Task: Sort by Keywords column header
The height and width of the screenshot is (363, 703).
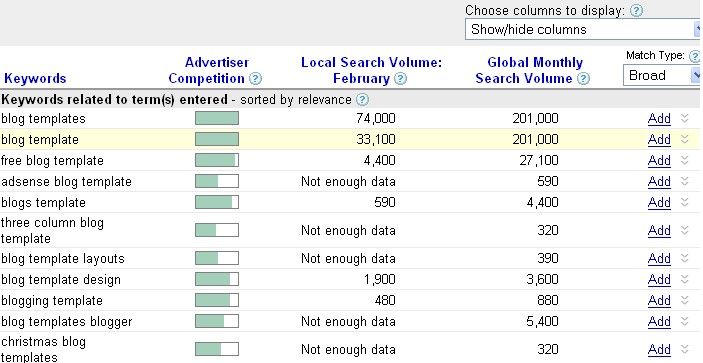Action: click(35, 79)
